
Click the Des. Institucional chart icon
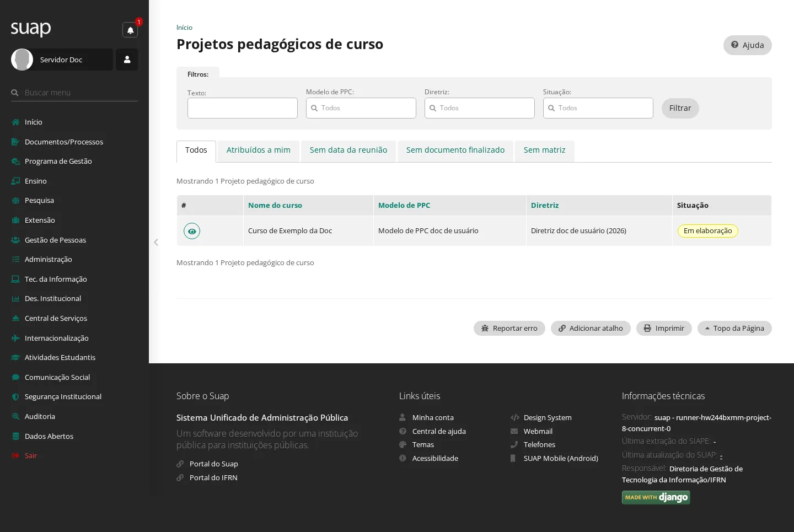pyautogui.click(x=15, y=299)
